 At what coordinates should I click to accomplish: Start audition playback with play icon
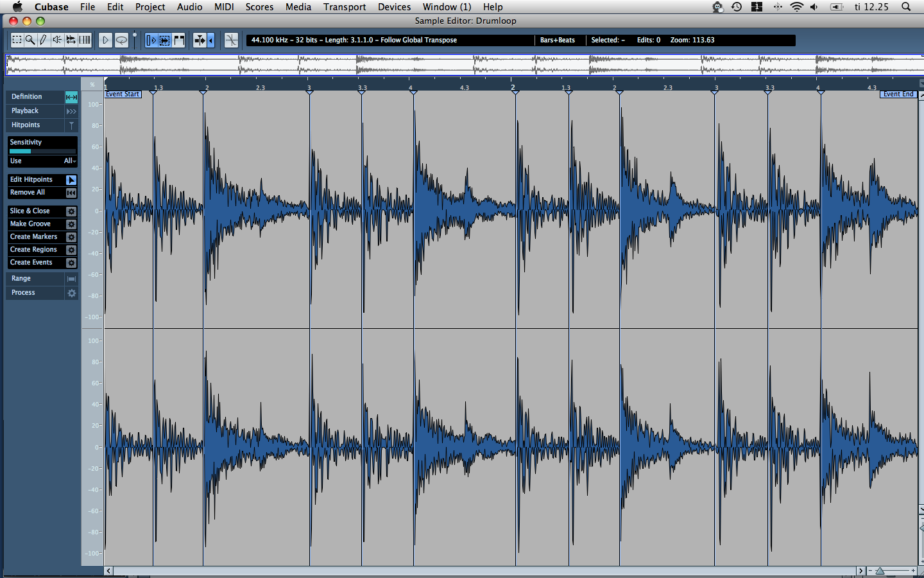(105, 40)
